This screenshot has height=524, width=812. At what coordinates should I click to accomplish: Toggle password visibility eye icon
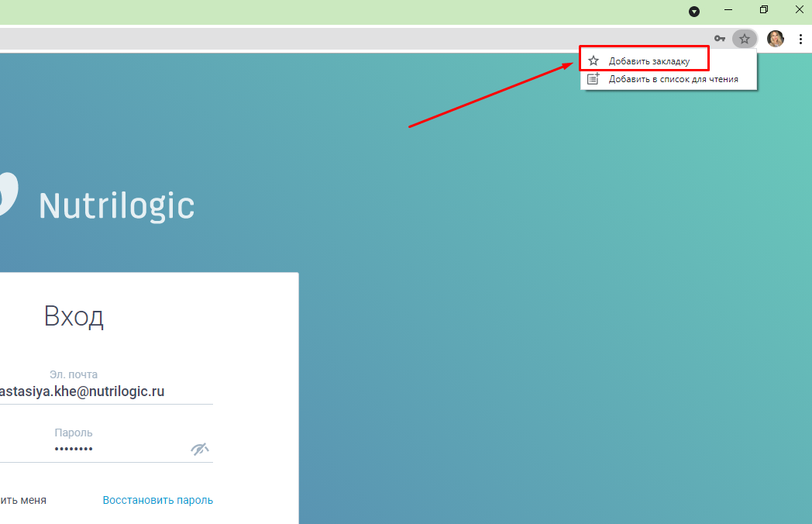(x=200, y=449)
